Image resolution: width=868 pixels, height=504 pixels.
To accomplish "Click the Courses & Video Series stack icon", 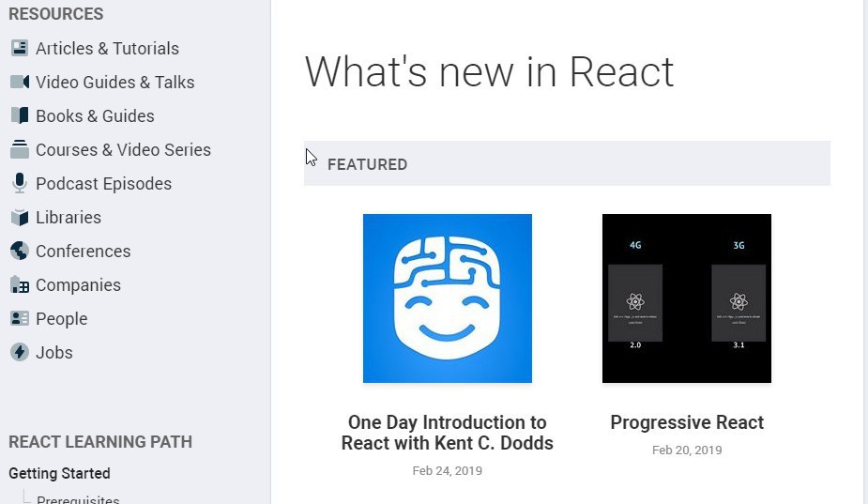I will 20,149.
